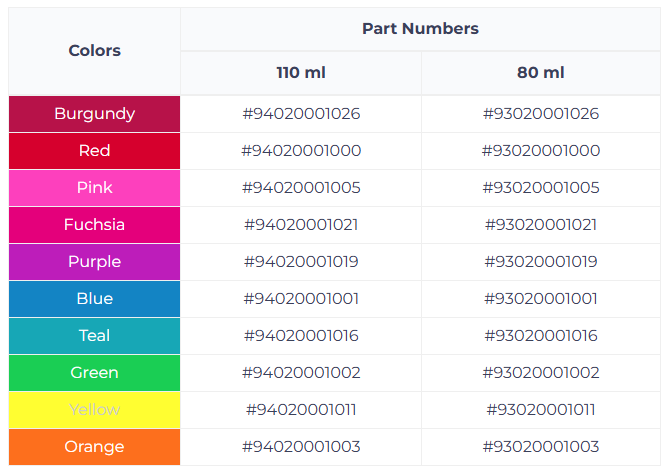Click the Part Numbers header

pyautogui.click(x=420, y=29)
